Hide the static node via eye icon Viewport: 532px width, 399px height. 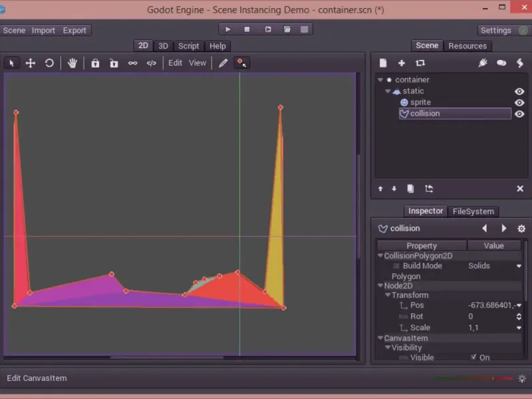click(x=519, y=92)
